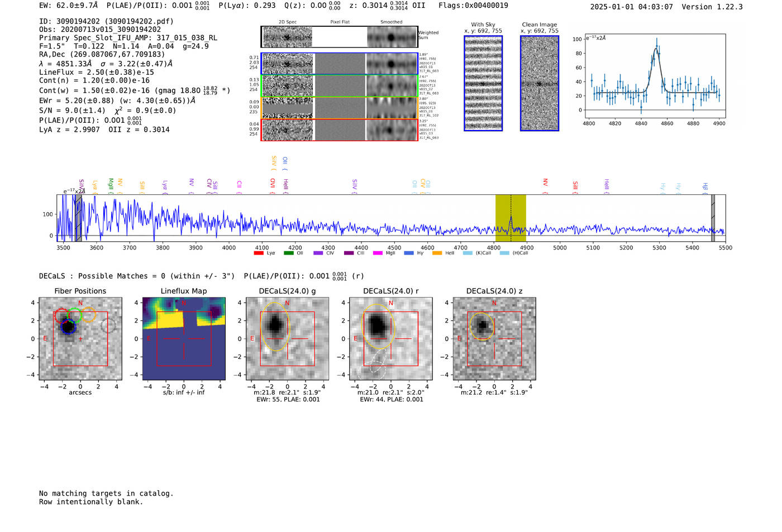Click the timestamp 2025-01-01 04:03:07
The height and width of the screenshot is (532, 782).
click(x=631, y=7)
